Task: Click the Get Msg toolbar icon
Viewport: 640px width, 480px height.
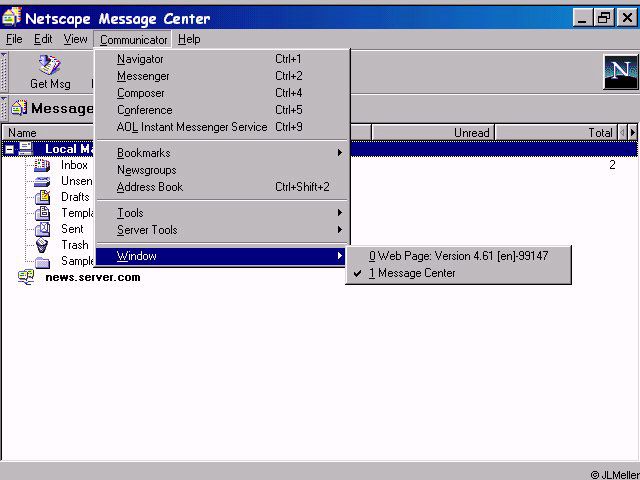Action: 49,64
